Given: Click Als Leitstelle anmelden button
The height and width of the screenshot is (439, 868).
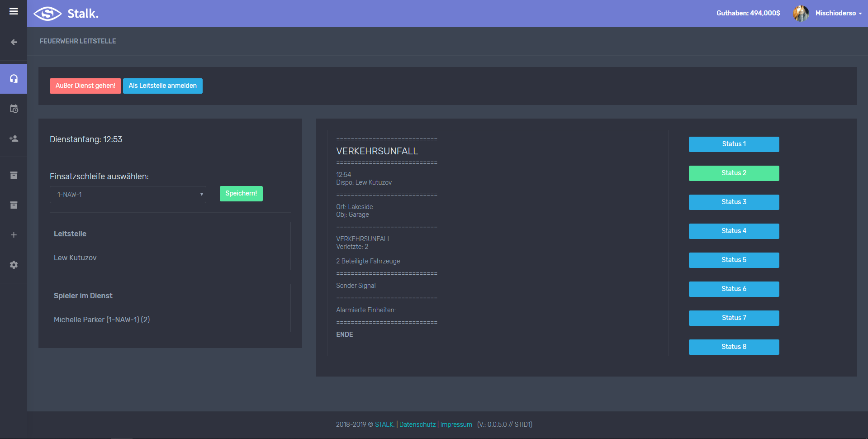Looking at the screenshot, I should (x=162, y=86).
